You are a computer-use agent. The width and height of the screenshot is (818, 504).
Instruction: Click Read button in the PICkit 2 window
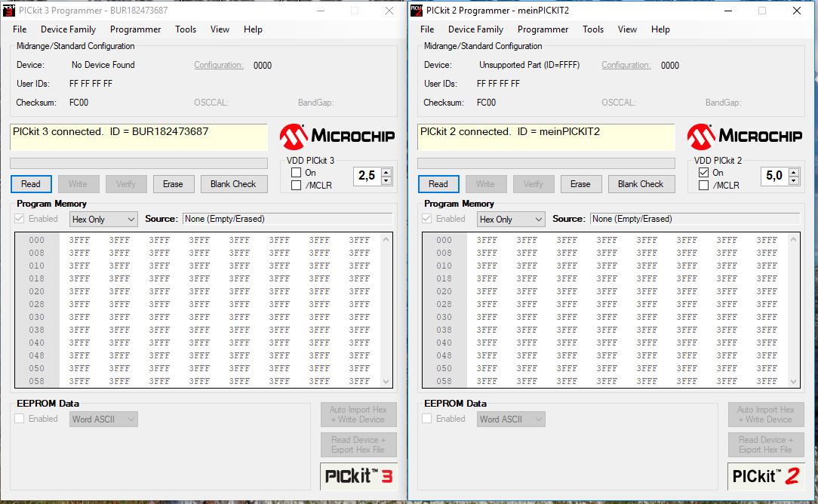pyautogui.click(x=438, y=183)
